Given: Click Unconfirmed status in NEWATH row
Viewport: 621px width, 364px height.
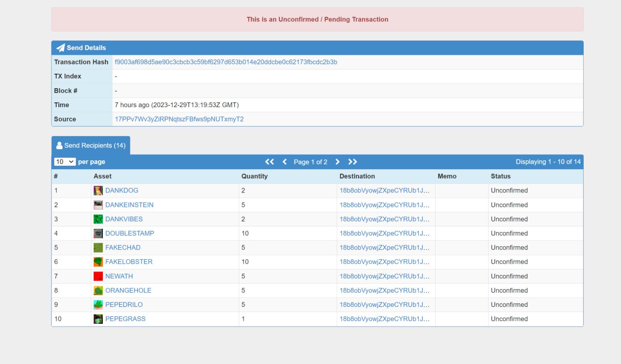Looking at the screenshot, I should coord(509,276).
